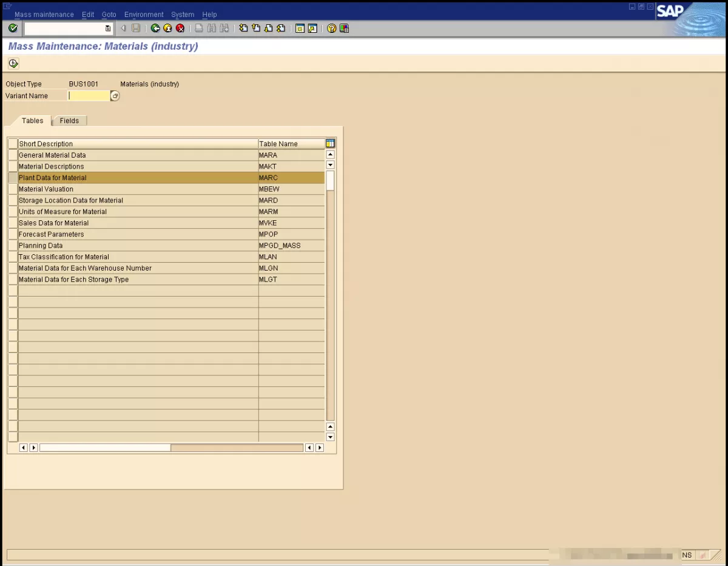Open the Edit menu
This screenshot has height=566, width=728.
pyautogui.click(x=88, y=15)
